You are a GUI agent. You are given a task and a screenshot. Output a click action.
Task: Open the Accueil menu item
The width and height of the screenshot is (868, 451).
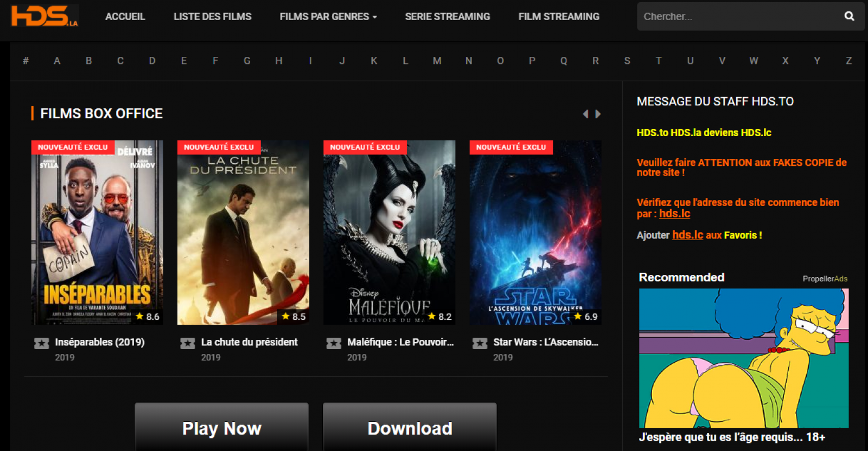pyautogui.click(x=125, y=17)
